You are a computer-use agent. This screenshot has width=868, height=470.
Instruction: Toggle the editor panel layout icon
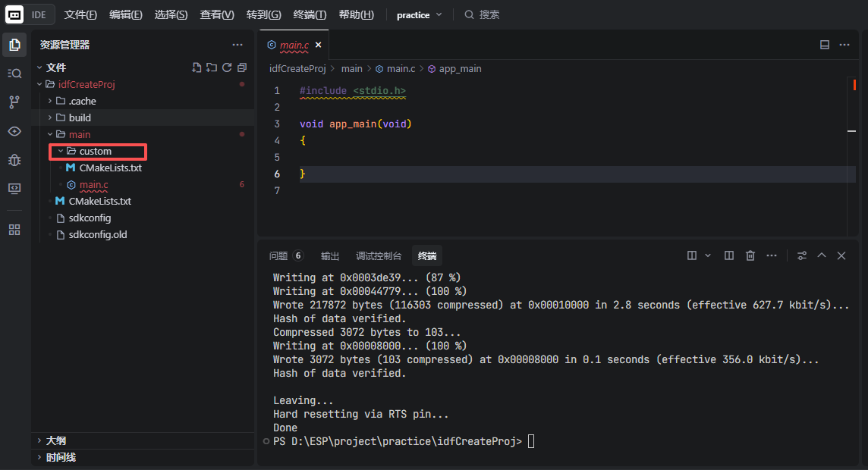pyautogui.click(x=825, y=45)
